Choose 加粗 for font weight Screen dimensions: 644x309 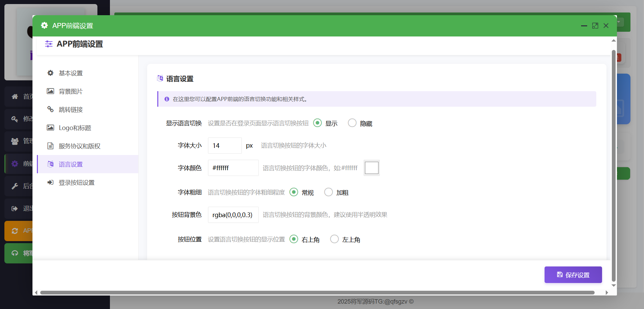tap(328, 192)
